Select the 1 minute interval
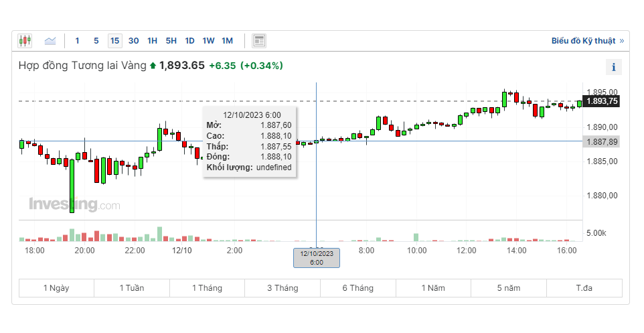 77,41
